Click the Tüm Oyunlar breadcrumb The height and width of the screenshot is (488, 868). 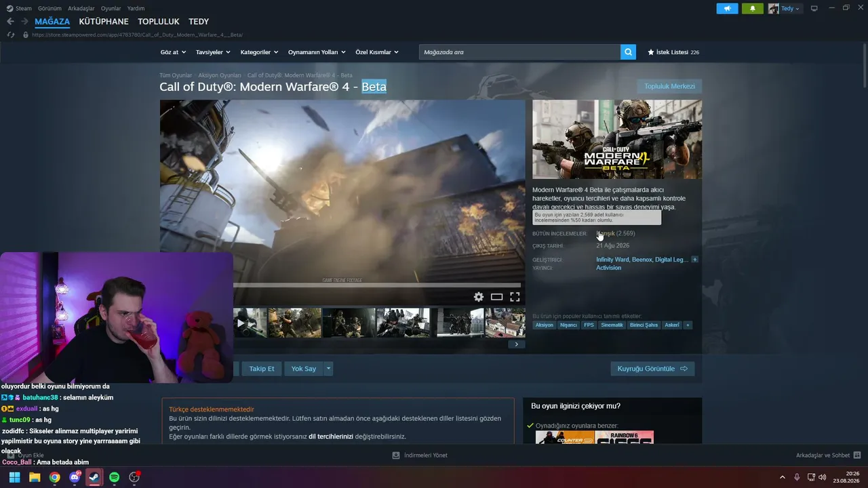(176, 75)
